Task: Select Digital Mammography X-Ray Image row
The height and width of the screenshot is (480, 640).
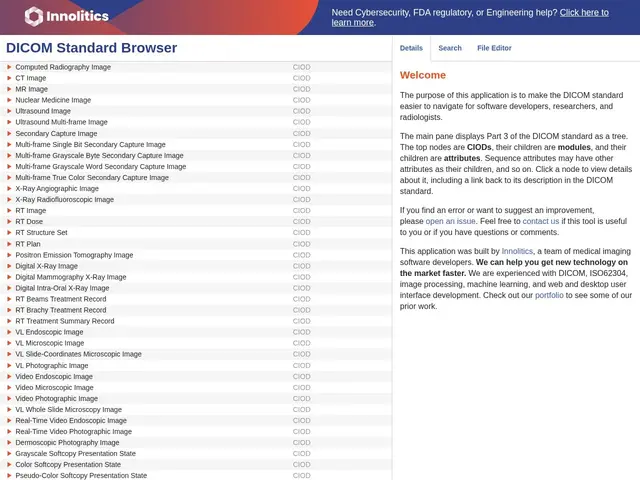Action: (x=196, y=277)
